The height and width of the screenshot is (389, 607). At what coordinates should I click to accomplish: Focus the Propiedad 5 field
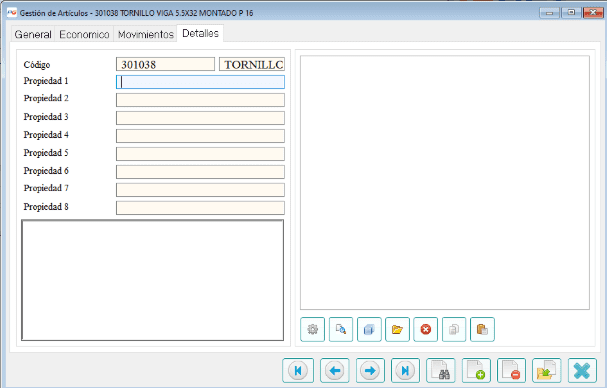200,154
